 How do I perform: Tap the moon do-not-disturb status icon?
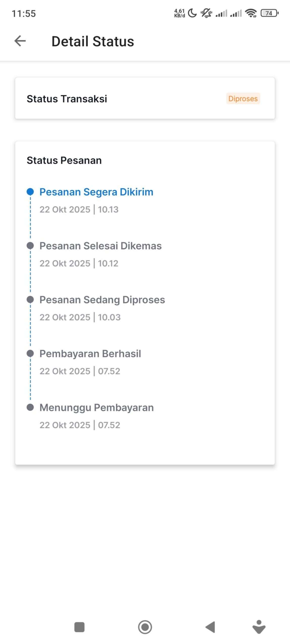tap(192, 13)
